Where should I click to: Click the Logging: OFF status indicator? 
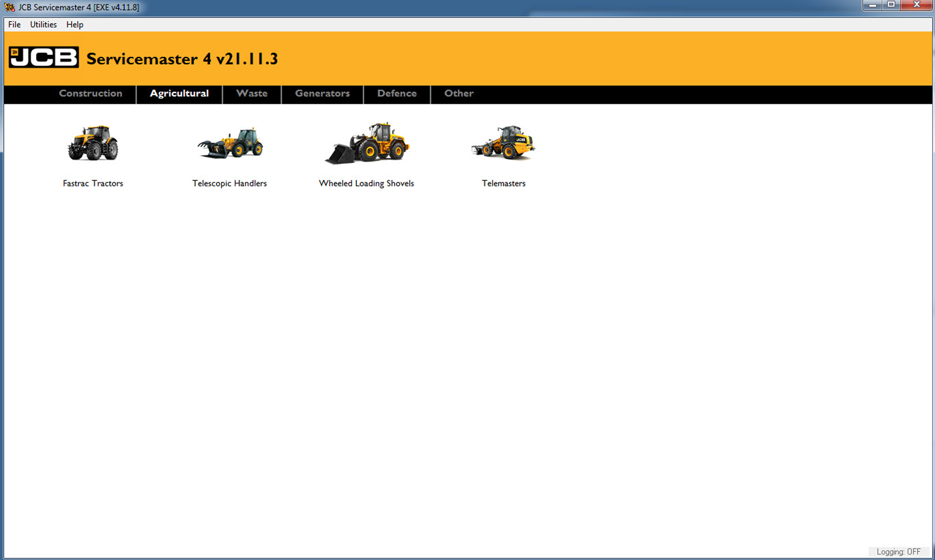(898, 552)
